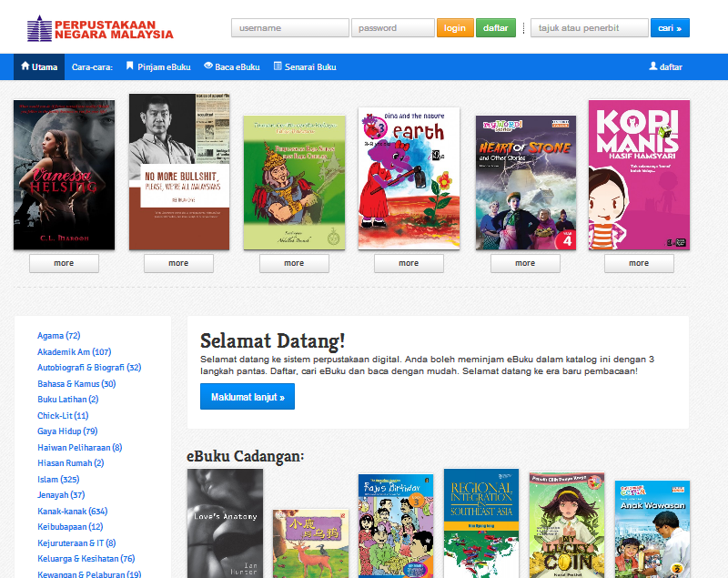Open the Regional Integration Southeast Asia book
The width and height of the screenshot is (728, 578).
click(x=481, y=523)
